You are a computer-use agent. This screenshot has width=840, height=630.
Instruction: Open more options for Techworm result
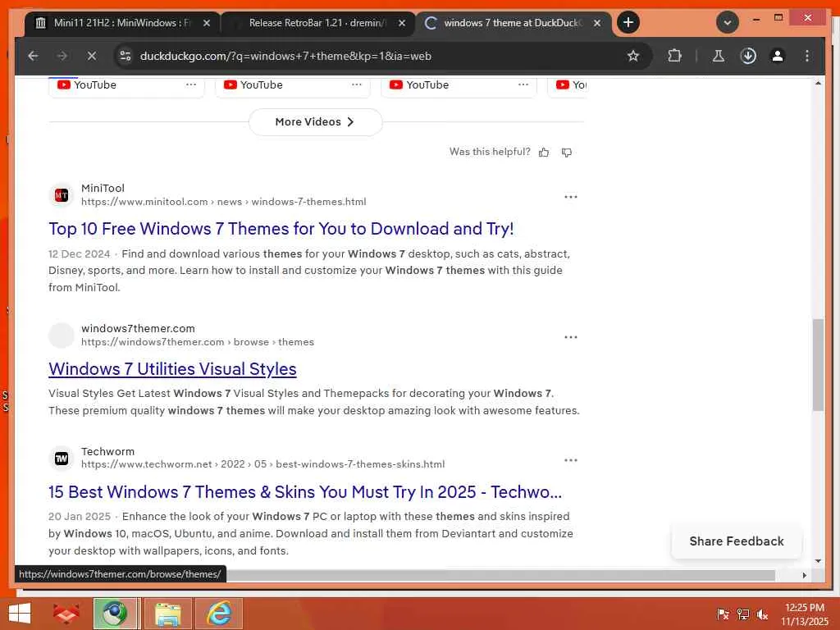571,461
